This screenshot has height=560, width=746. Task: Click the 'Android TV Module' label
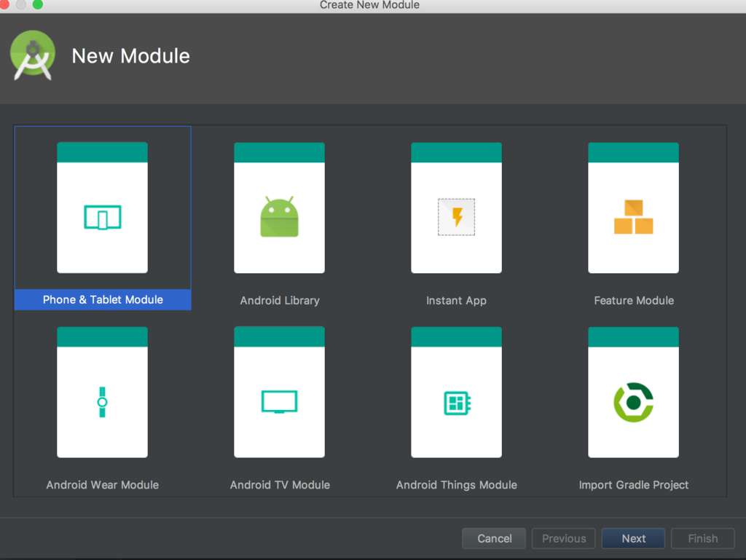pos(280,485)
